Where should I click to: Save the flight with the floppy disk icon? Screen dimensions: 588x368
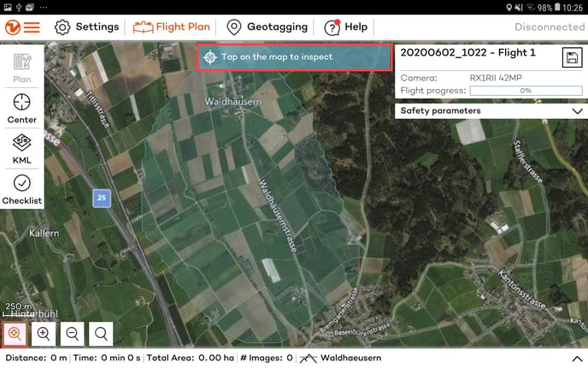pos(572,57)
